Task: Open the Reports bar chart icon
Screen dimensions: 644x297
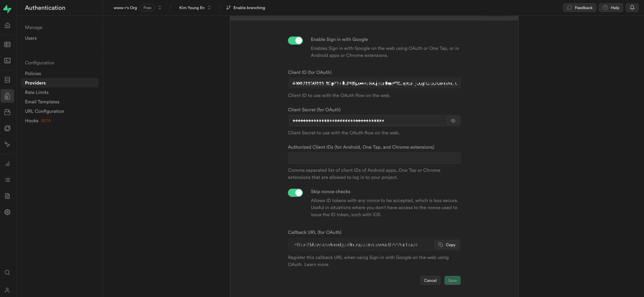Action: [x=7, y=164]
